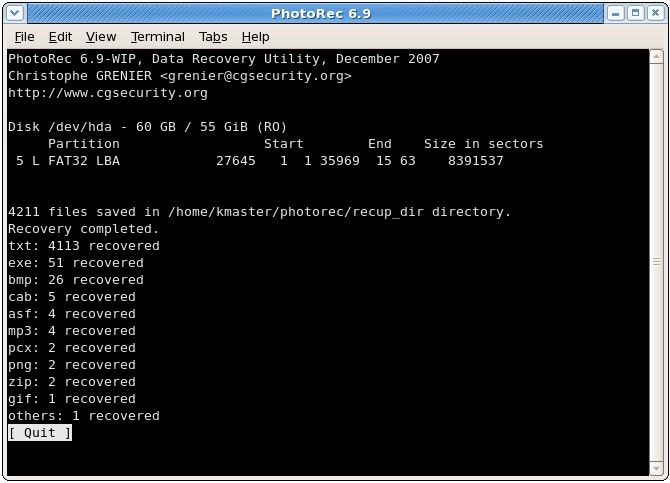Open the File menu
670x483 pixels.
click(24, 37)
